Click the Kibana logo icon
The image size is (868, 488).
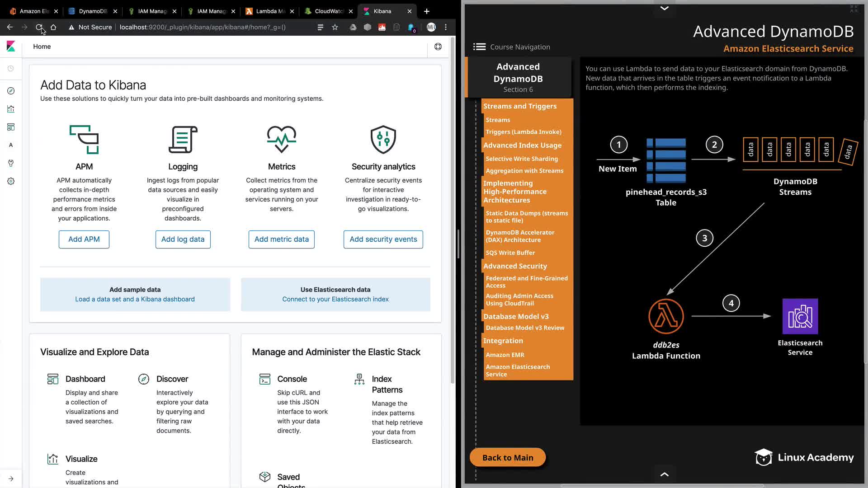11,46
